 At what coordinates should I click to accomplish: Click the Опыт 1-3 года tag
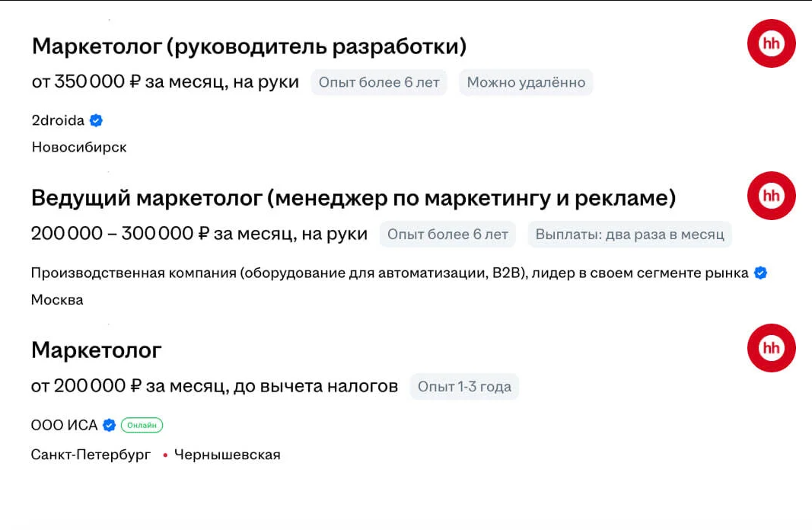point(464,387)
